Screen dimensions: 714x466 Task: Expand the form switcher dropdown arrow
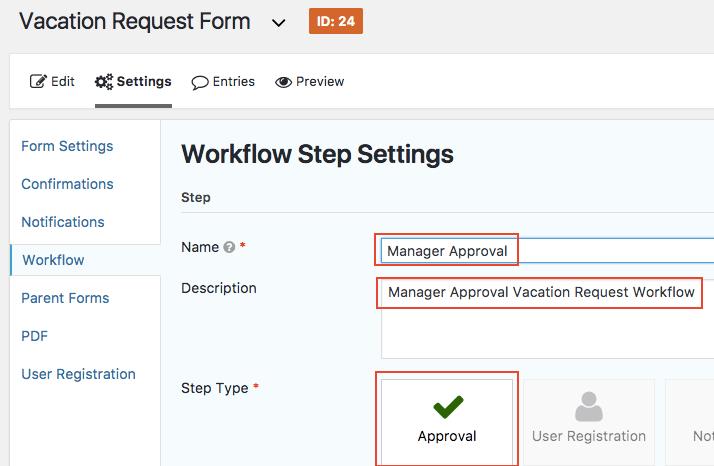[277, 22]
